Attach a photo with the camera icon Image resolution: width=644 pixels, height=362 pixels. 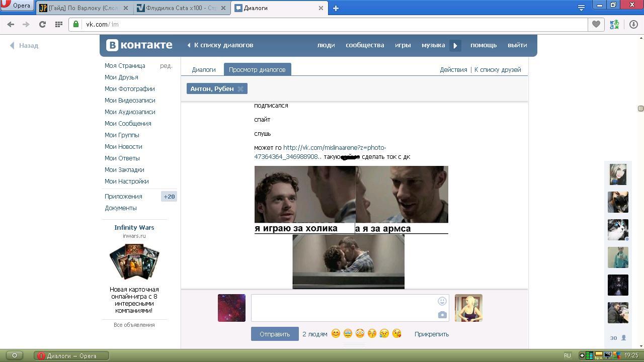pos(442,315)
